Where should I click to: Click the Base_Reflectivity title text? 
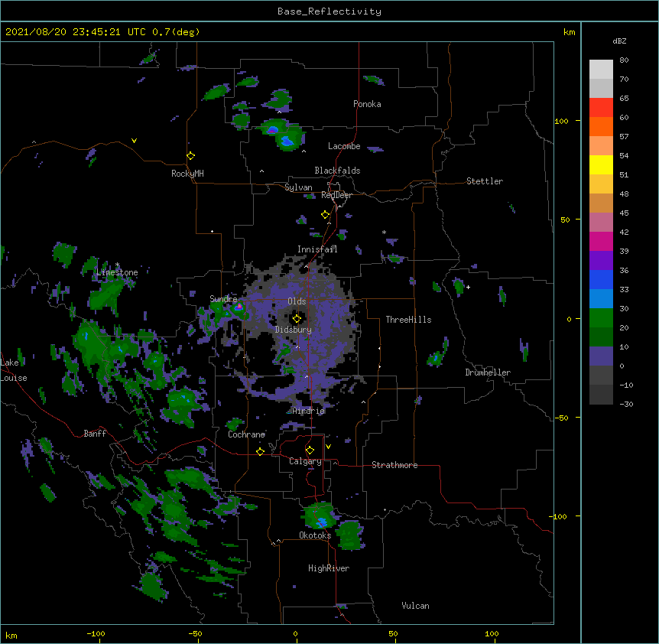pos(329,11)
